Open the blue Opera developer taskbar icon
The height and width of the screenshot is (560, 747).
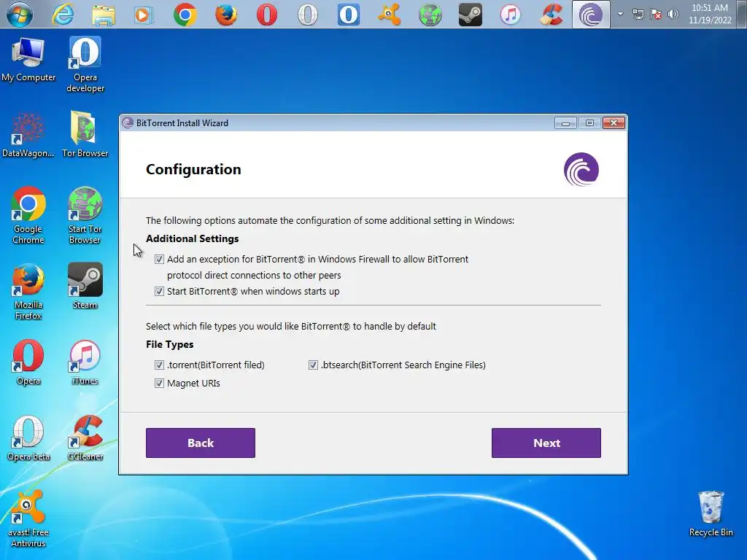[x=348, y=15]
